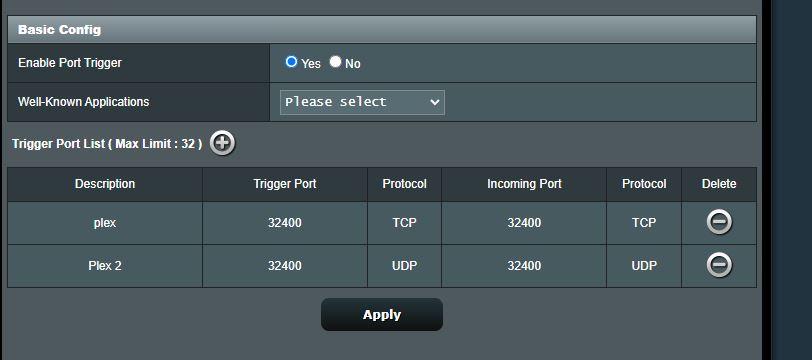Click the Trigger Port List heading text

tap(107, 144)
